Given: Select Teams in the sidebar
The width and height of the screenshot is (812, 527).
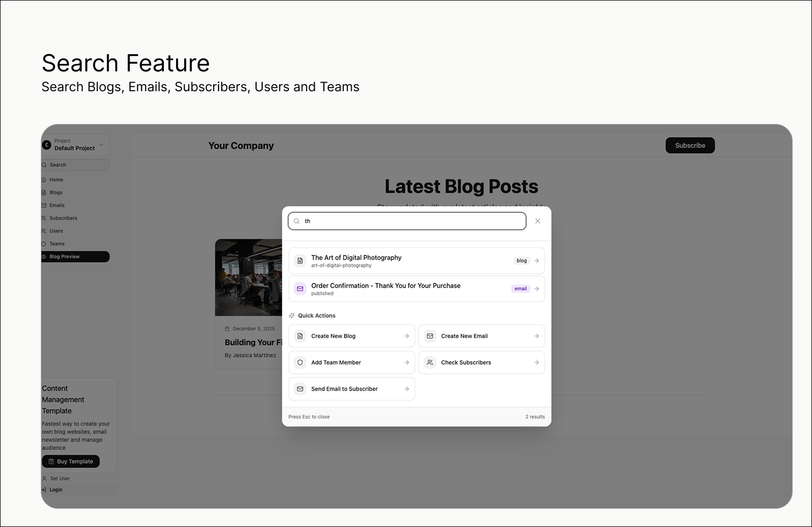Looking at the screenshot, I should click(57, 244).
